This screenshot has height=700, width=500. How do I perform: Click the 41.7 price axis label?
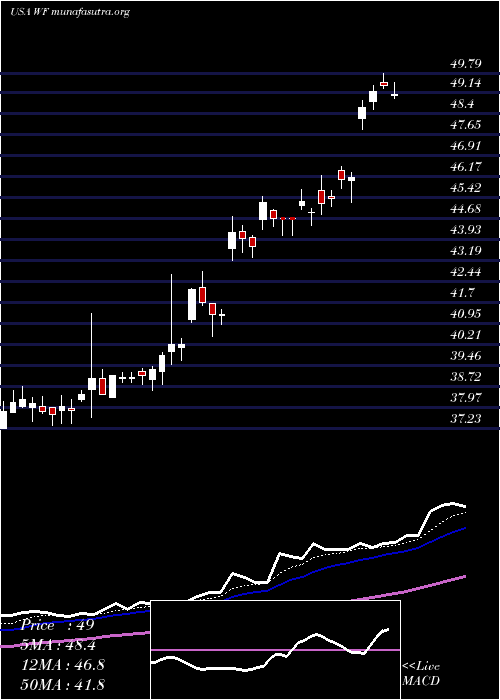(463, 292)
